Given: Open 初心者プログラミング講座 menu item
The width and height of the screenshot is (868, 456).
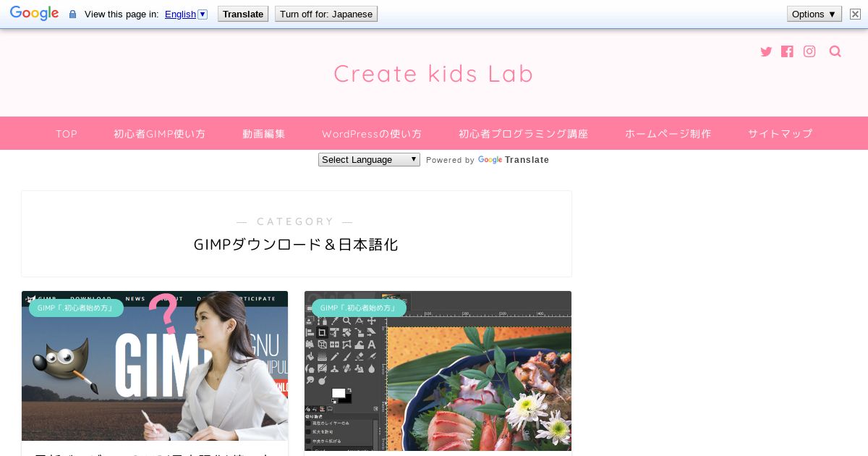Looking at the screenshot, I should [524, 134].
